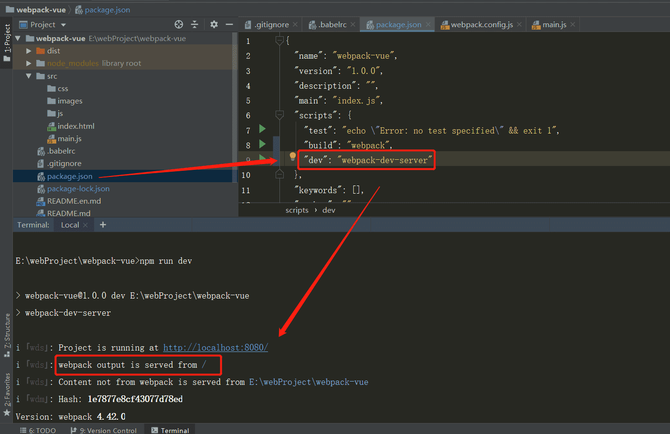Expand the dist folder
Viewport: 670px width, 434px height.
tap(29, 51)
